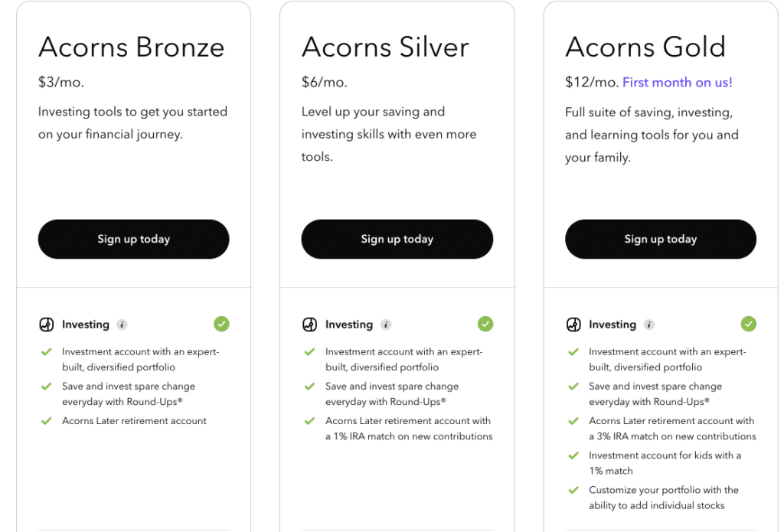Open Investing info tooltip in Gold plan

click(649, 325)
